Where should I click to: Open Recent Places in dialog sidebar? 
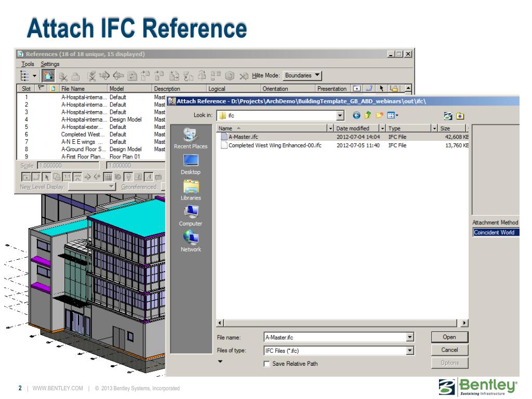point(191,138)
